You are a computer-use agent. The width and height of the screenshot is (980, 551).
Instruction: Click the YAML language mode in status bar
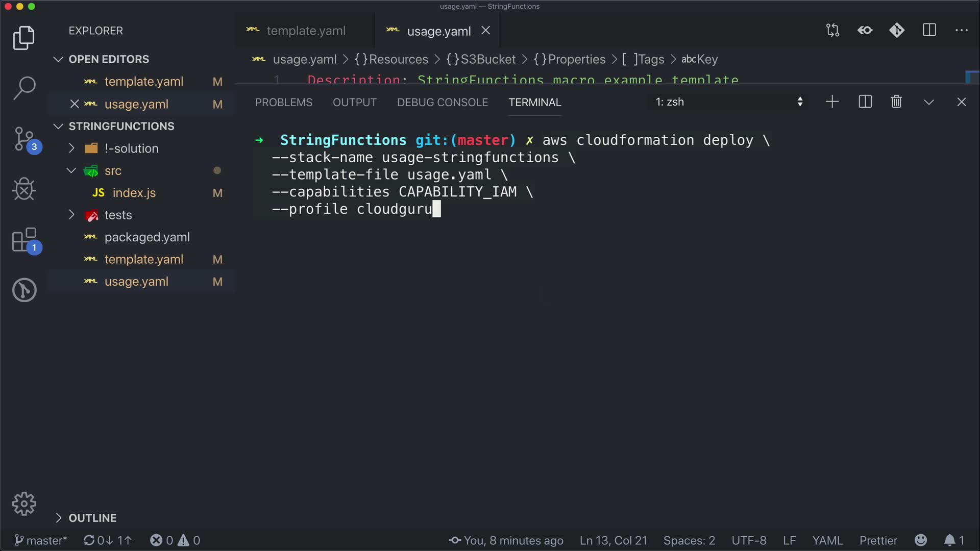(x=827, y=540)
